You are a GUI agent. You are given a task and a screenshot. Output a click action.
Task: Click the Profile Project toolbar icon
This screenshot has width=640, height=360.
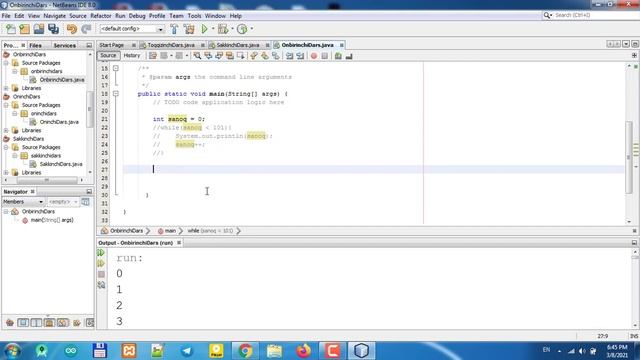coord(242,29)
